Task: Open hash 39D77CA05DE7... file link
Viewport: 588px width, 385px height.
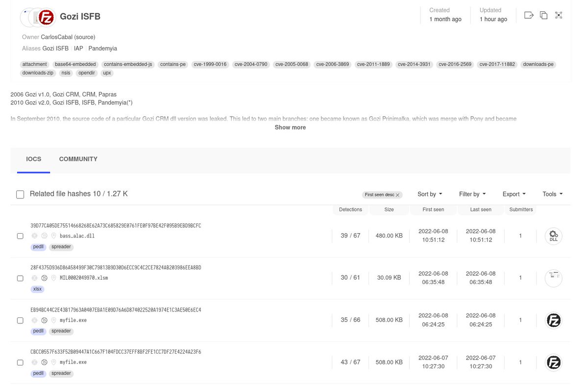Action: pos(116,226)
